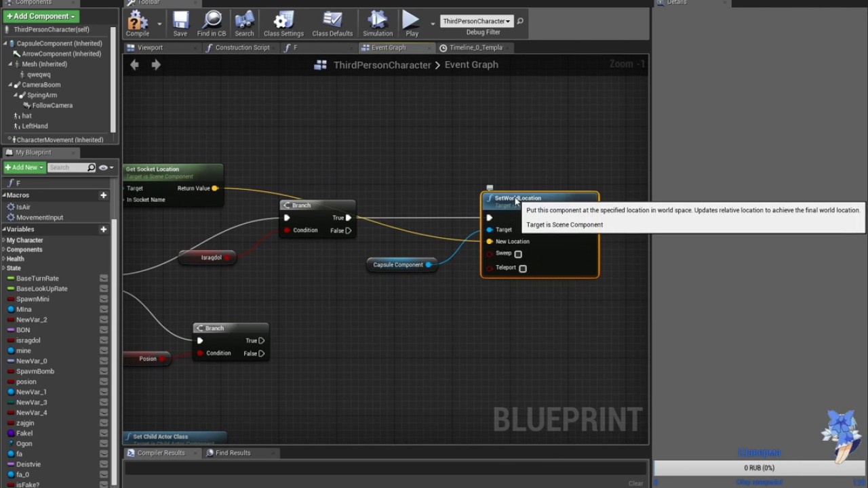This screenshot has height=488, width=868.
Task: Open Class Defaults in toolbar
Action: click(x=332, y=23)
